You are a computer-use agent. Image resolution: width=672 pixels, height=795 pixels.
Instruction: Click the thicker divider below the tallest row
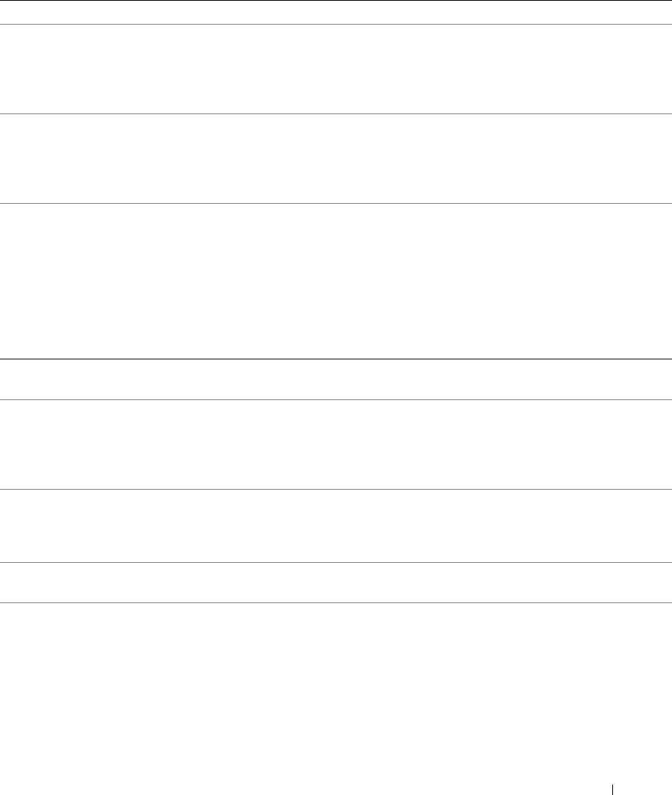coord(336,359)
